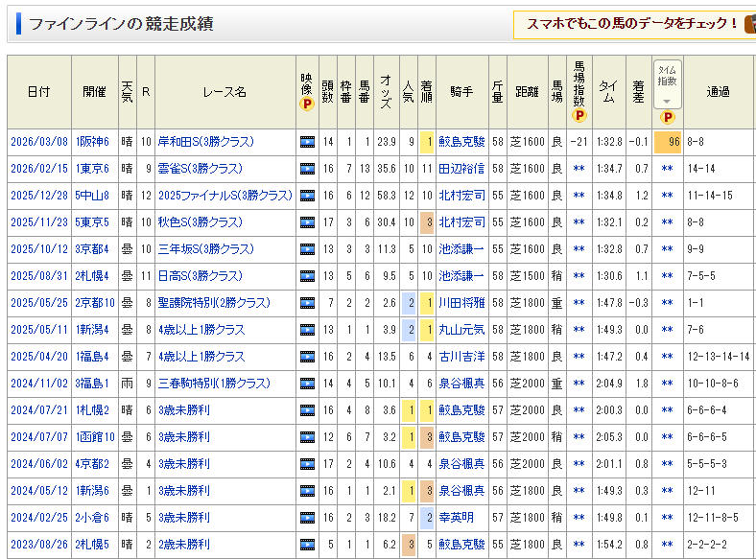Screen dimensions: 756x559
Task: Open the 2025ファイナルS(3勝クラス) race link
Action: 224,196
